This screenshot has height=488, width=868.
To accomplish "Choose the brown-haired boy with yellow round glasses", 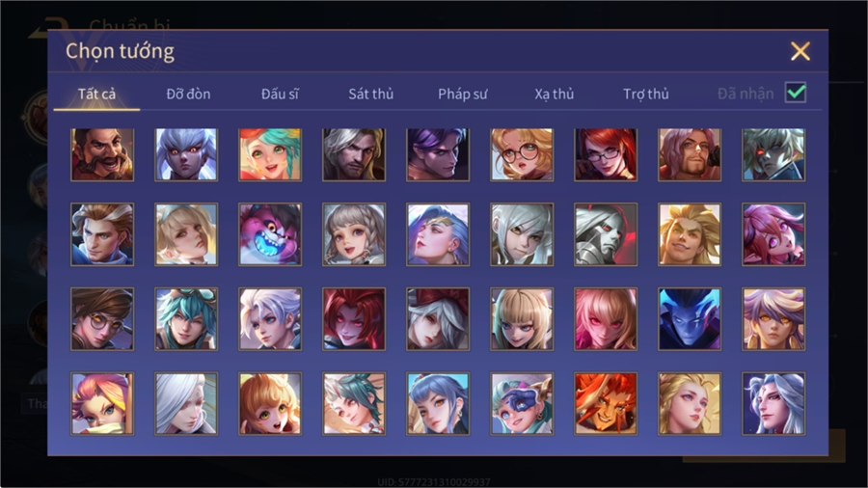I will click(x=102, y=318).
